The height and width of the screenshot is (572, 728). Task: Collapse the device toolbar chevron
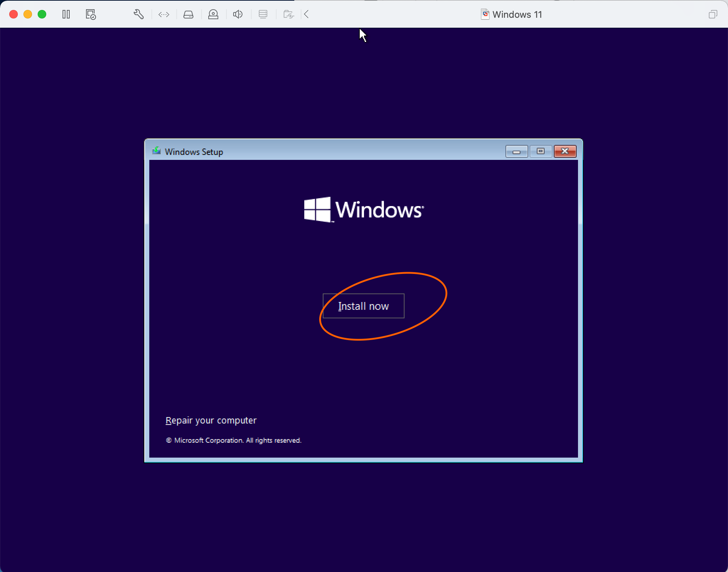tap(306, 14)
